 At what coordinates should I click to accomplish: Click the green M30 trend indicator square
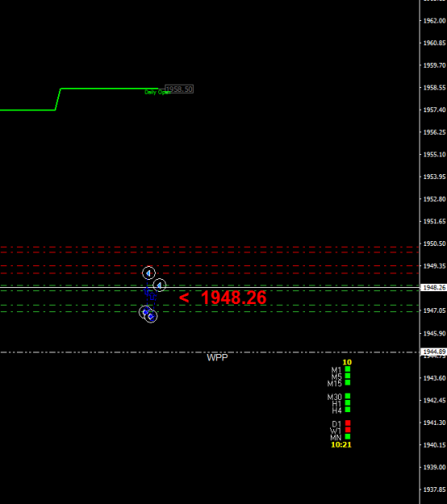[348, 396]
